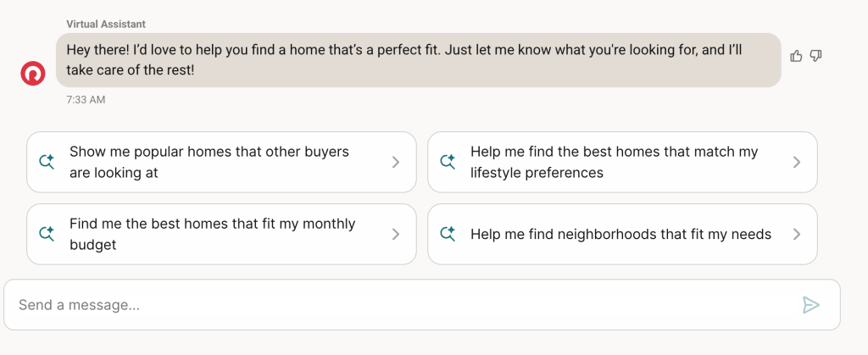Viewport: 868px width, 355px height.
Task: Select "Show me popular homes" suggestion
Action: click(x=209, y=162)
